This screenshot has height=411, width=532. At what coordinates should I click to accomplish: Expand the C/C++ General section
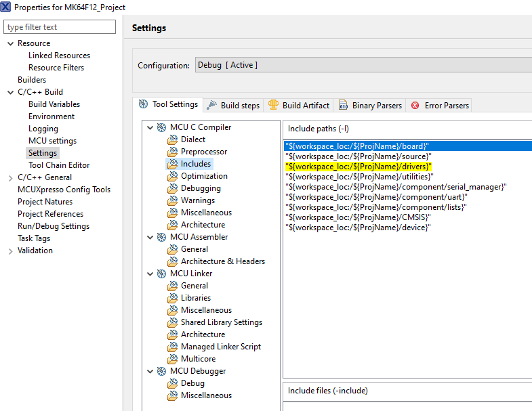pyautogui.click(x=10, y=177)
